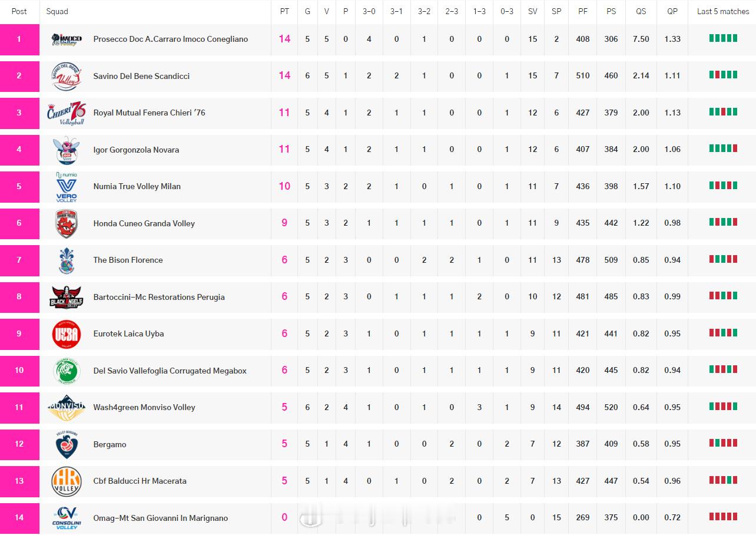Select the Monviso Volley mountain logo

coord(67,408)
